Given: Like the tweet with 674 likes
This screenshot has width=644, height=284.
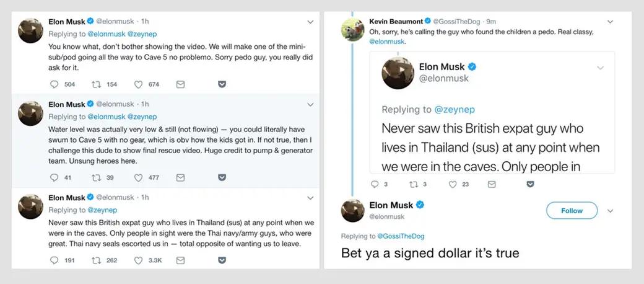Looking at the screenshot, I should coord(138,84).
